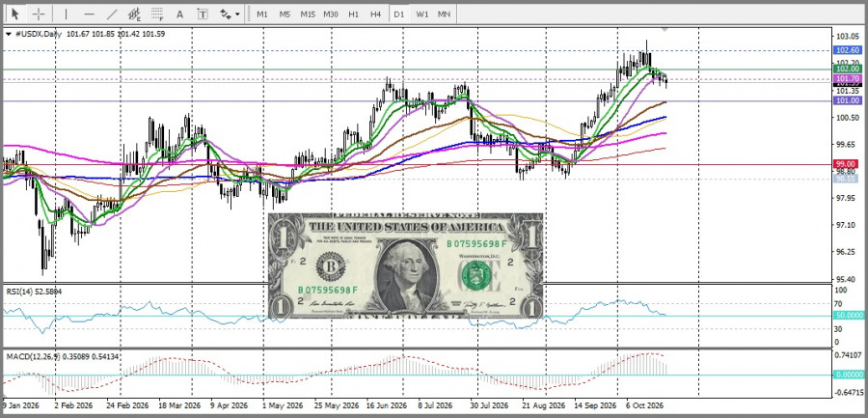Click the 95.40 price scale value
Image resolution: width=868 pixels, height=418 pixels.
tap(847, 279)
